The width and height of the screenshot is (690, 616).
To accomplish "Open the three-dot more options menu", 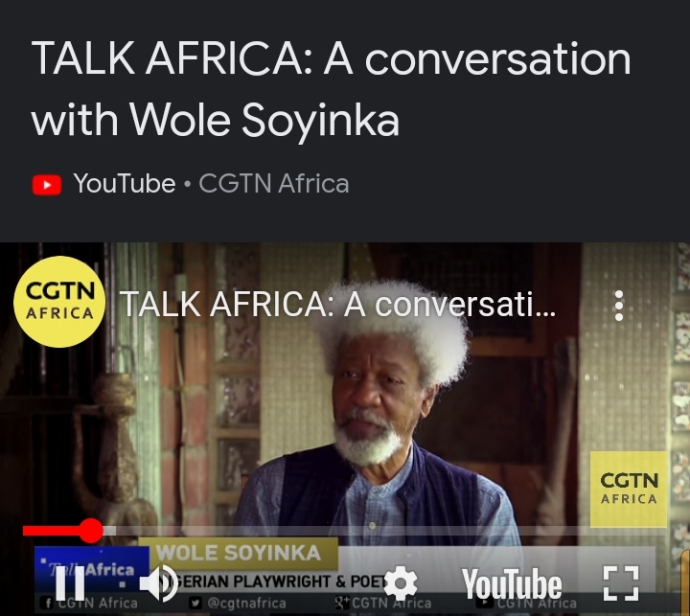I will pyautogui.click(x=619, y=305).
